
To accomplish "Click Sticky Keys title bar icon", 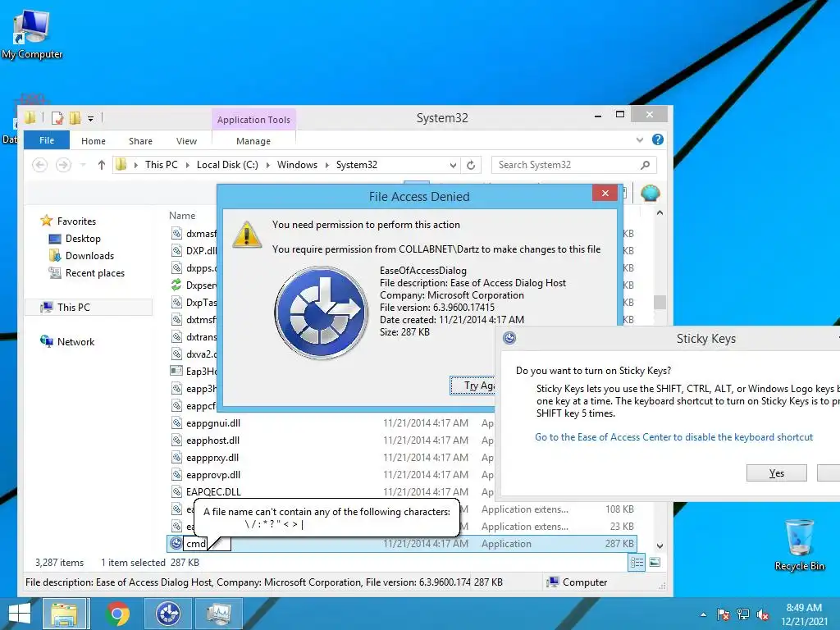I will [x=509, y=337].
